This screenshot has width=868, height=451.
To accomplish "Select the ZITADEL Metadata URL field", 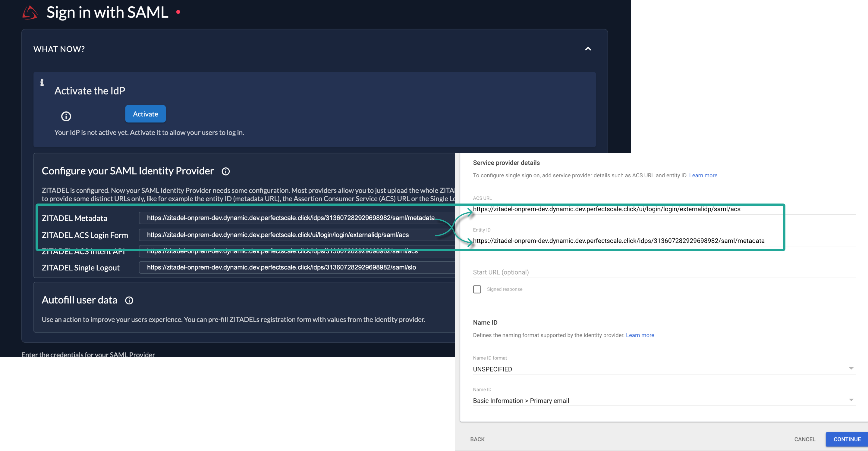I will [x=297, y=218].
